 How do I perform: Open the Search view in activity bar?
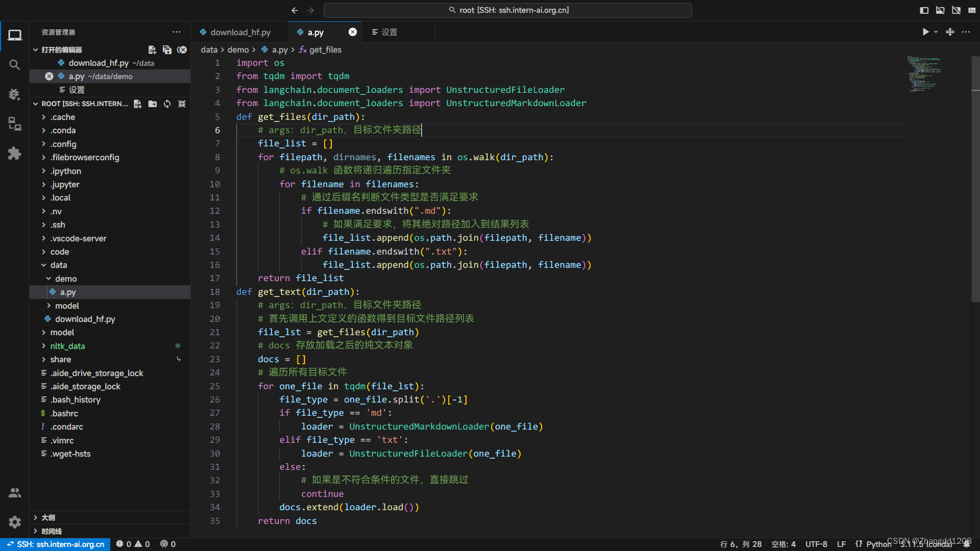pos(14,65)
